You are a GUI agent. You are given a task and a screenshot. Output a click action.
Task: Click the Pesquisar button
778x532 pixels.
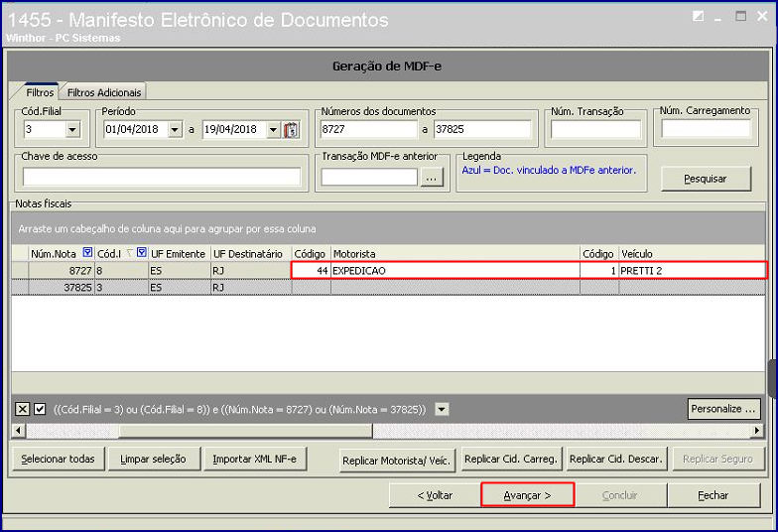(706, 179)
